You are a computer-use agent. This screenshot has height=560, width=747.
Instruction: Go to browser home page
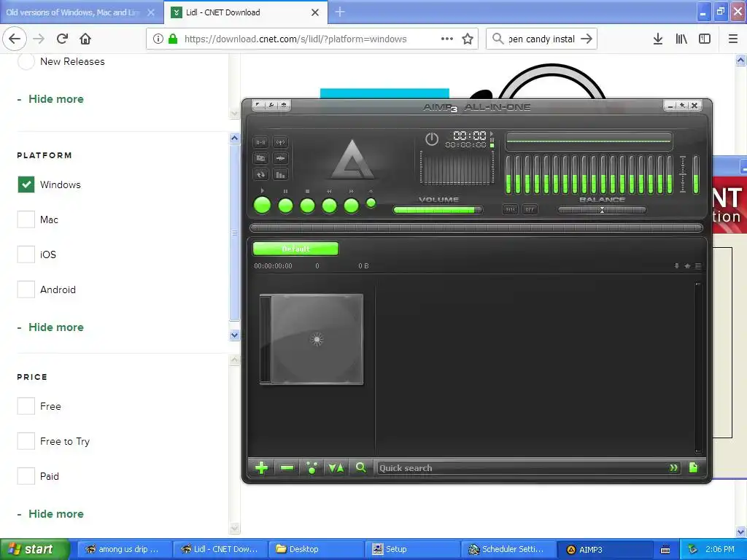(85, 39)
